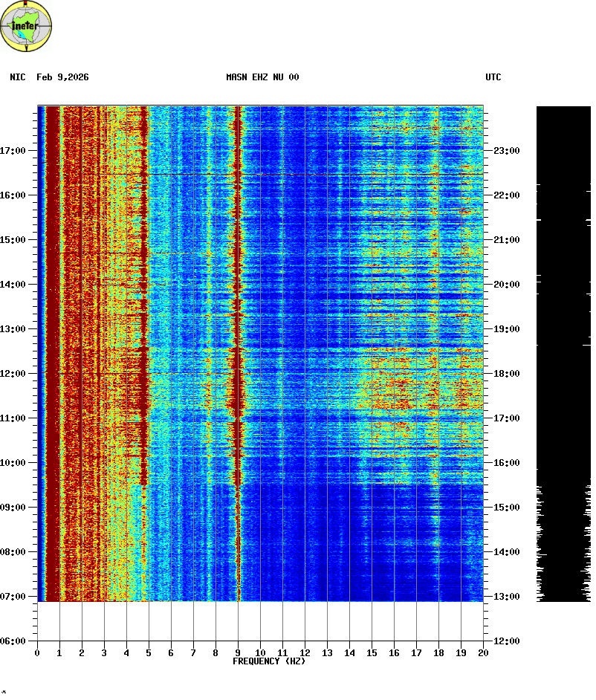
Task: Click the black amplitude panel right of spectrogram
Action: pos(563,297)
